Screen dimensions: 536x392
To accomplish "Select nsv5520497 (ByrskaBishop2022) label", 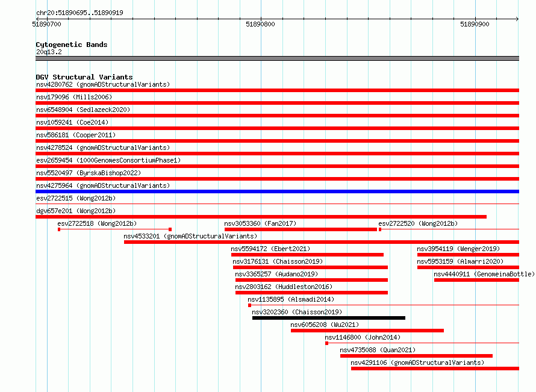I will [89, 173].
